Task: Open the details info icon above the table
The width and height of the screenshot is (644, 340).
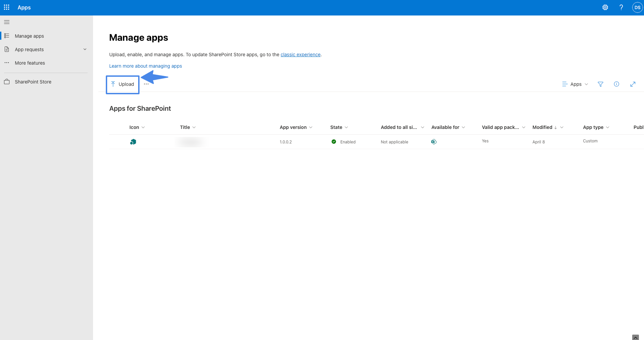Action: coord(617,84)
